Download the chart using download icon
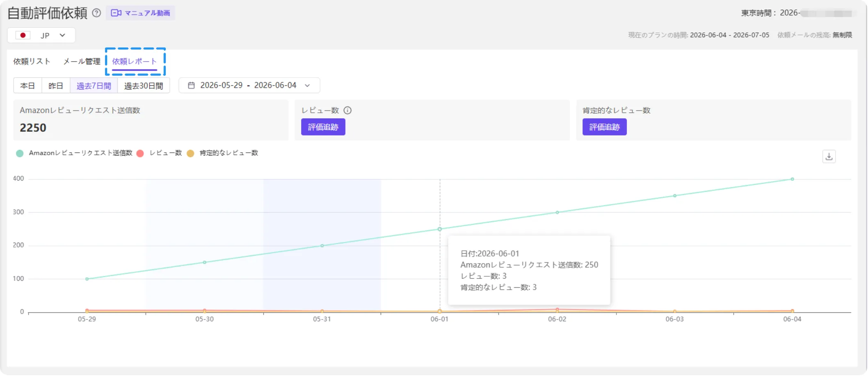Viewport: 868px width, 376px height. coord(829,156)
